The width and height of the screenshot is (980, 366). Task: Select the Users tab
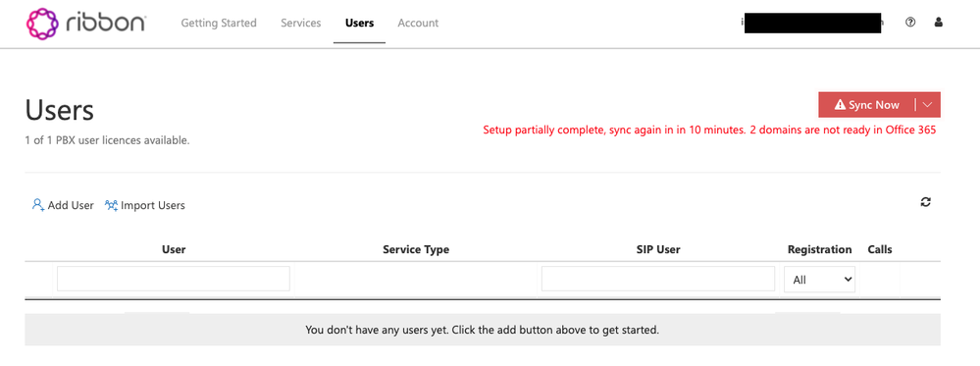point(359,24)
